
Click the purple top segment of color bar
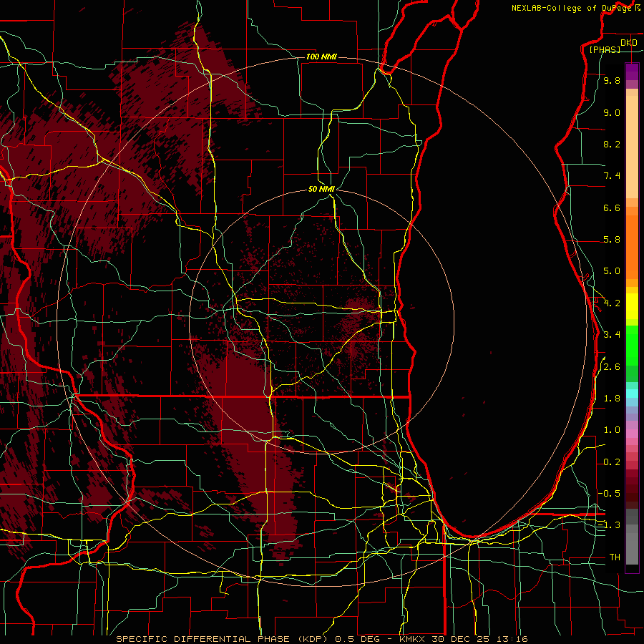point(632,72)
